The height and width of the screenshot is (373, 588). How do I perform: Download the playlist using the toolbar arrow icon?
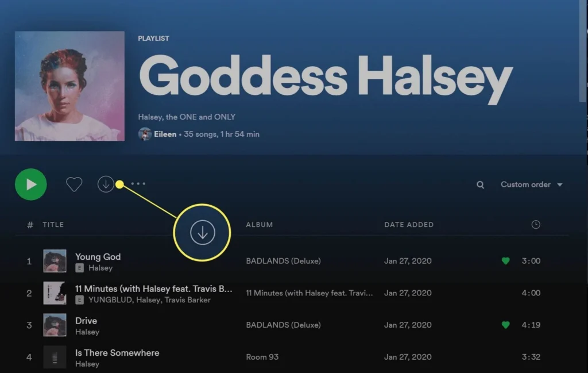pos(106,184)
